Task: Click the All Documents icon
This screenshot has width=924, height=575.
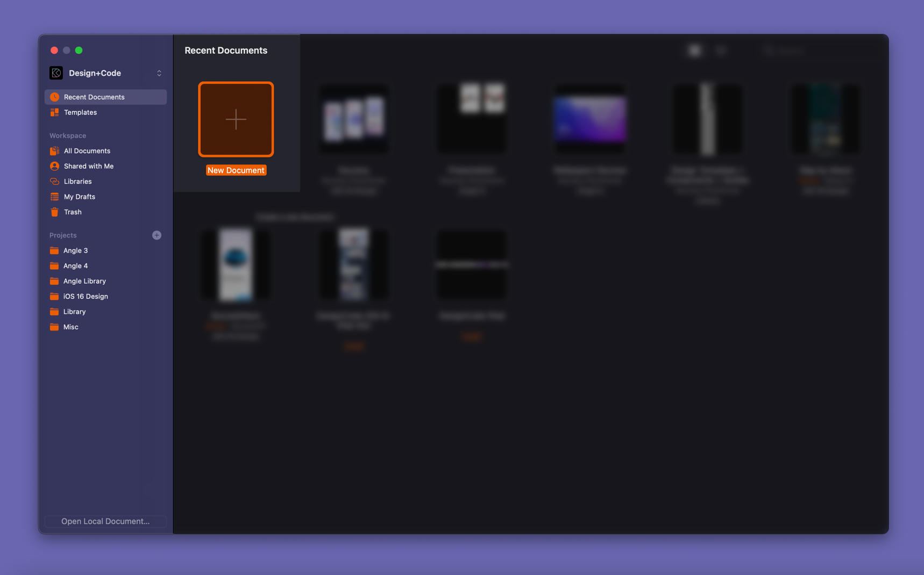Action: point(54,151)
